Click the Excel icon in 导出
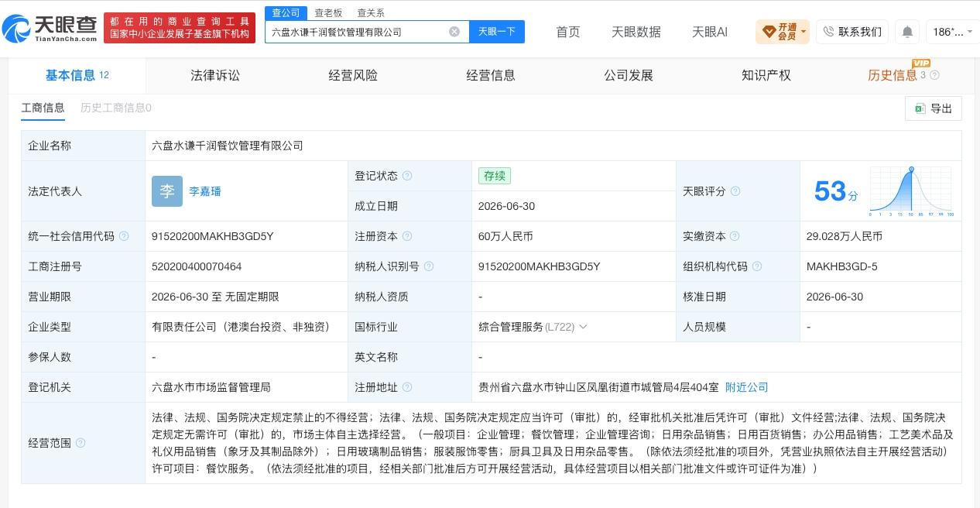980x508 pixels. point(920,108)
